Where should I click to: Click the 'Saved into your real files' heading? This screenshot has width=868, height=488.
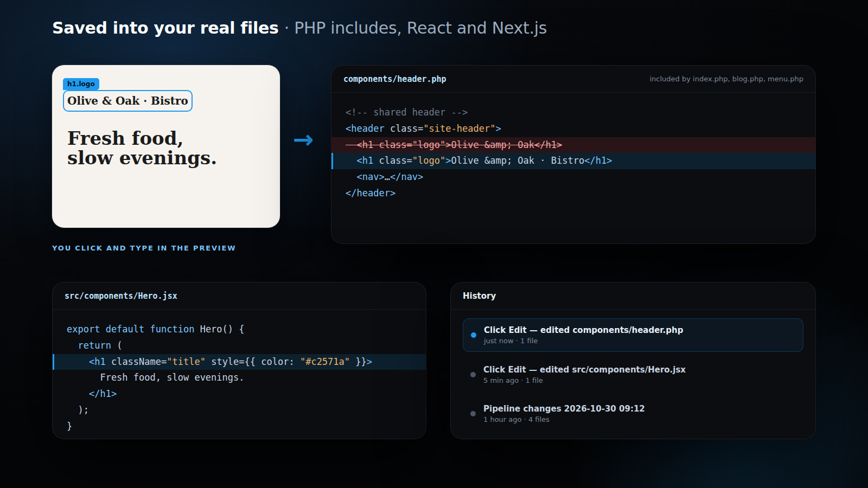tap(165, 28)
